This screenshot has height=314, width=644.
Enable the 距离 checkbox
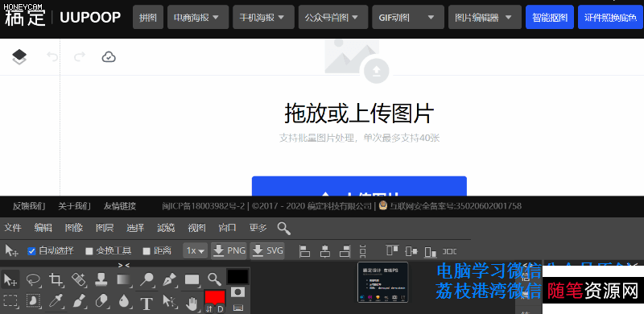(147, 251)
